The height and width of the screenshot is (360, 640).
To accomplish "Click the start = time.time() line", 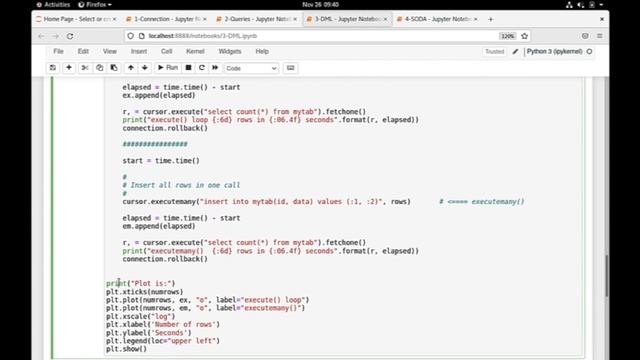I will (161, 161).
